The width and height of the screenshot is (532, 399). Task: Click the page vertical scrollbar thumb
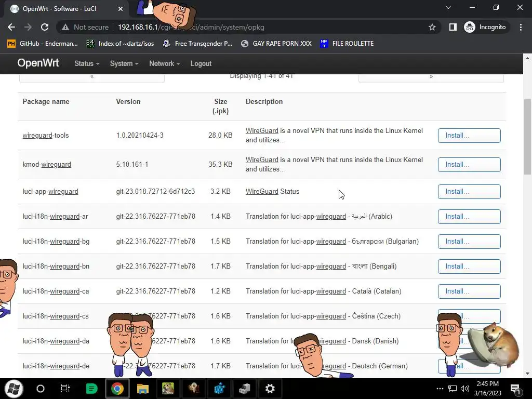pos(527,136)
